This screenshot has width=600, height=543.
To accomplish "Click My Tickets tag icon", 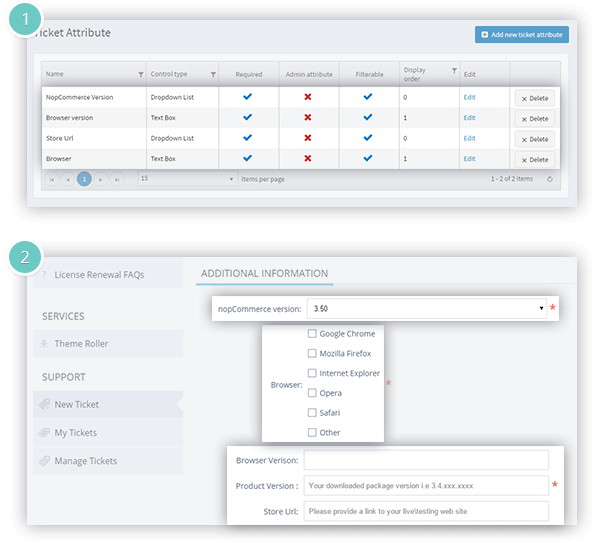I will pyautogui.click(x=44, y=432).
